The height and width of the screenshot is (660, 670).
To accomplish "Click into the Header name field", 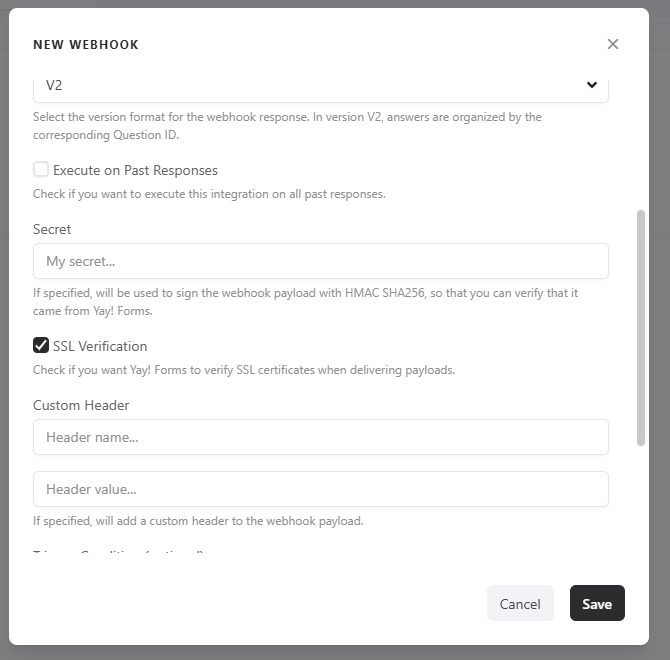I will [x=320, y=437].
